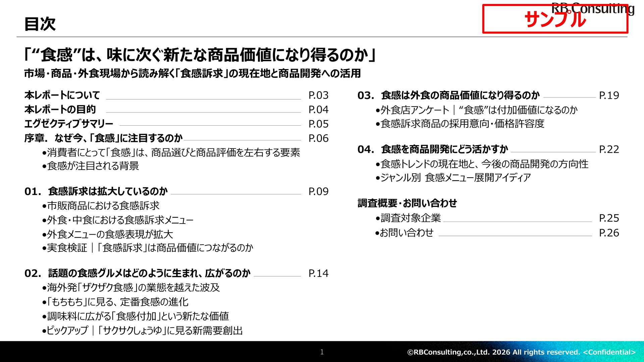This screenshot has width=644, height=362.
Task: Click bullet 外食メニューの食感表現が拡大
Action: pyautogui.click(x=107, y=234)
